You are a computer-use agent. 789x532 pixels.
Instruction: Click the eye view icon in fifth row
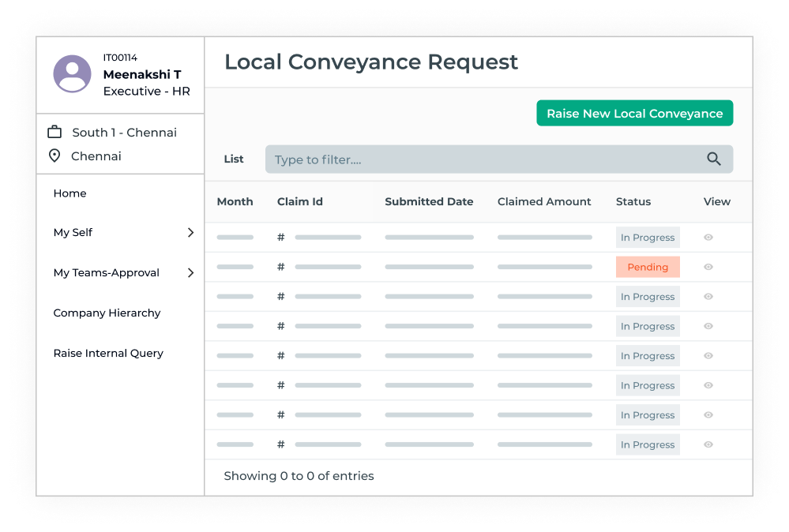point(708,356)
